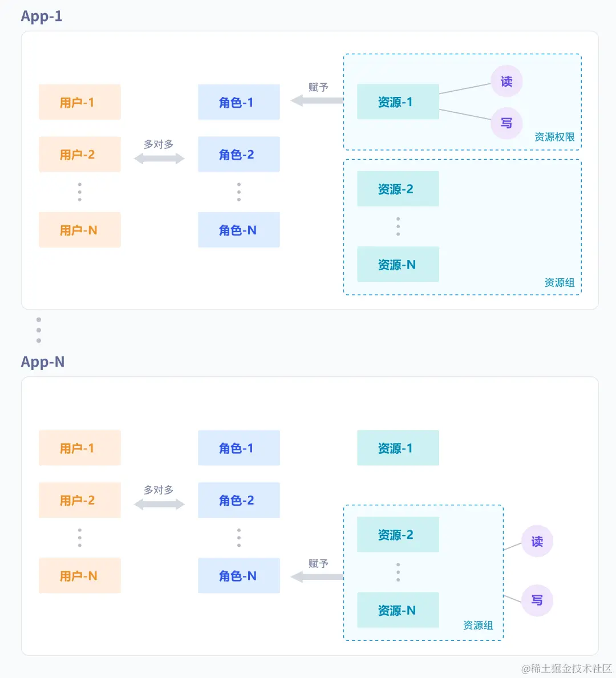Click 资源-2 block in App-1 资源组
Screen dimensions: 616x678
398,189
